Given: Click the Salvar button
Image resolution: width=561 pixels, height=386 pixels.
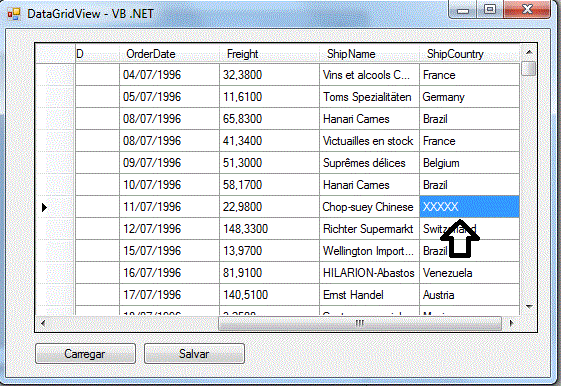Looking at the screenshot, I should point(194,353).
